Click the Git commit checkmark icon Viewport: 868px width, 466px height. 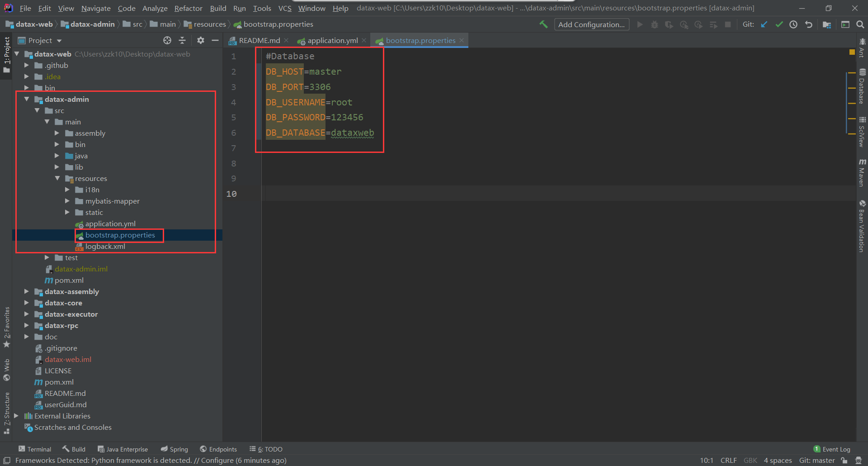779,24
